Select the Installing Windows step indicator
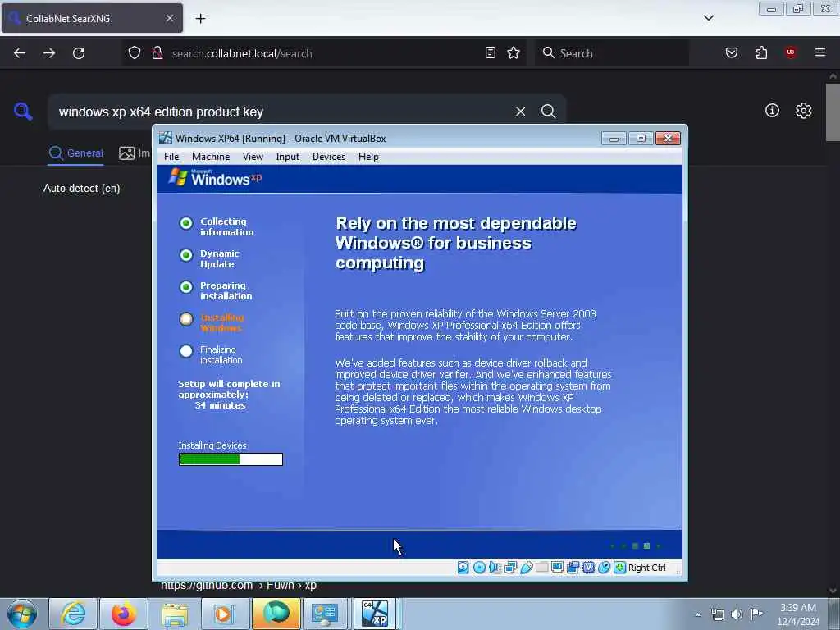Image resolution: width=840 pixels, height=630 pixels. 186,319
